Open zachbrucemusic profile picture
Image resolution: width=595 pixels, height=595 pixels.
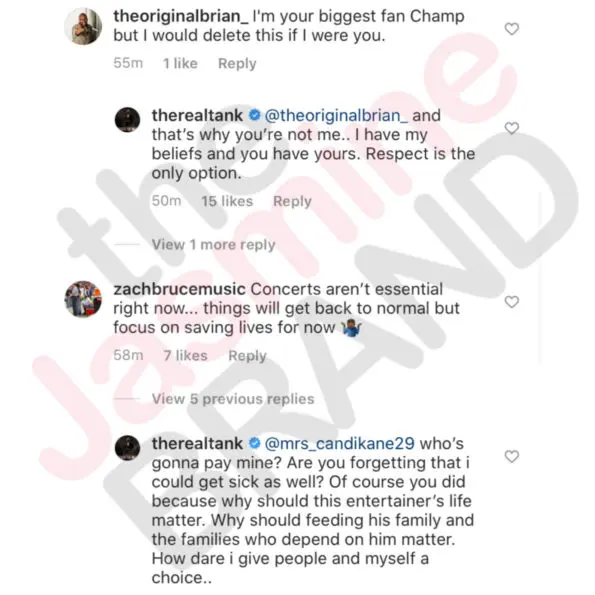click(83, 299)
